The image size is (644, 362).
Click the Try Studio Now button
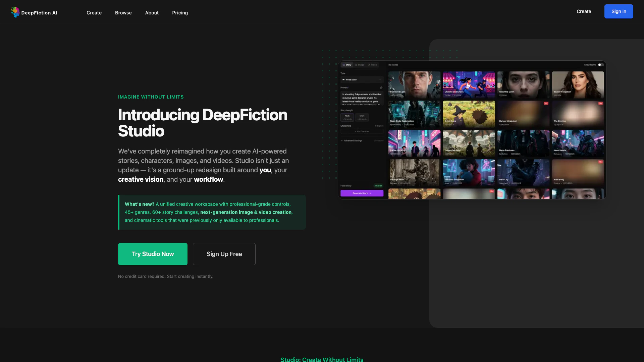click(153, 254)
